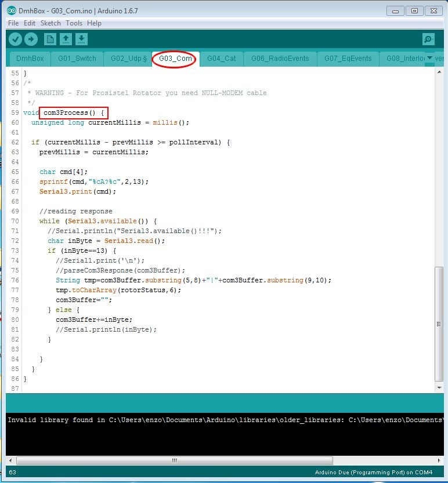The width and height of the screenshot is (448, 483).
Task: Click the editor scroll up arrow
Action: coord(439,72)
